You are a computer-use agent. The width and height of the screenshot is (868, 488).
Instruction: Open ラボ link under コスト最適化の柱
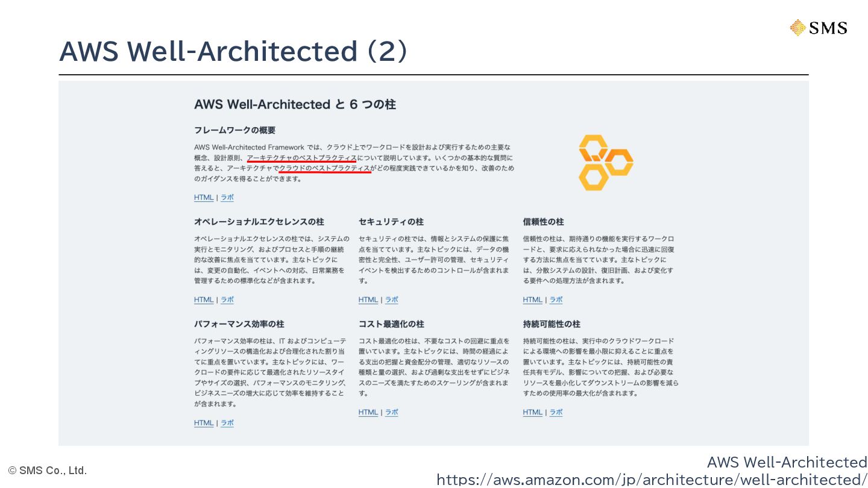tap(392, 413)
